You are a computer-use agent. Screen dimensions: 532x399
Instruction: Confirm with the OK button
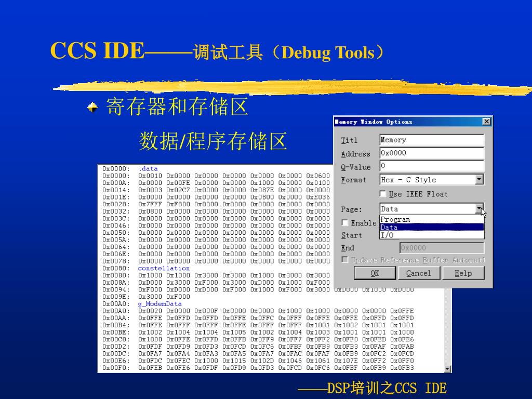pyautogui.click(x=375, y=273)
